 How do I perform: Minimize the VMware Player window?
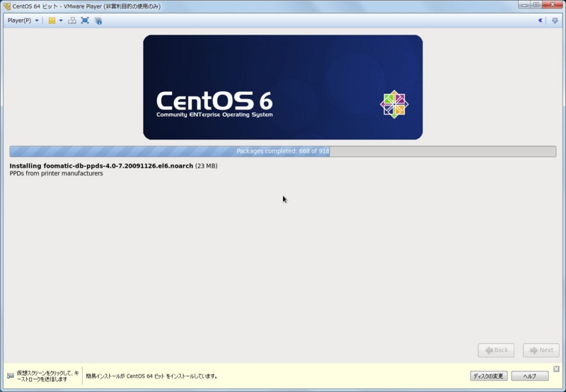[524, 5]
